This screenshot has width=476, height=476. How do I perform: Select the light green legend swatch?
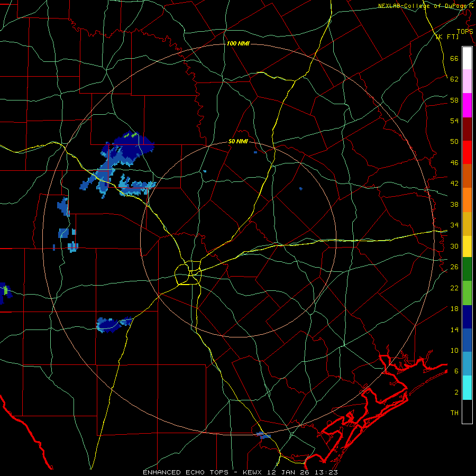pyautogui.click(x=467, y=293)
